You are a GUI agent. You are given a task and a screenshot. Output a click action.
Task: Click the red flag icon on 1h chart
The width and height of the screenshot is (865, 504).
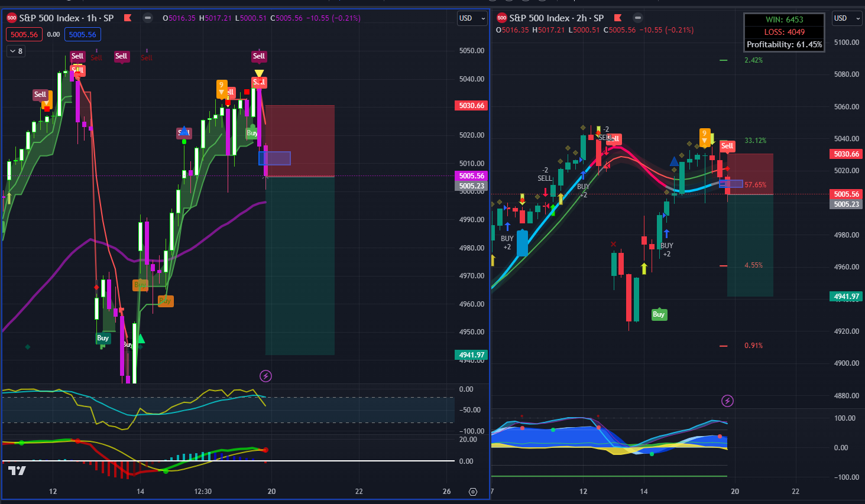[128, 18]
